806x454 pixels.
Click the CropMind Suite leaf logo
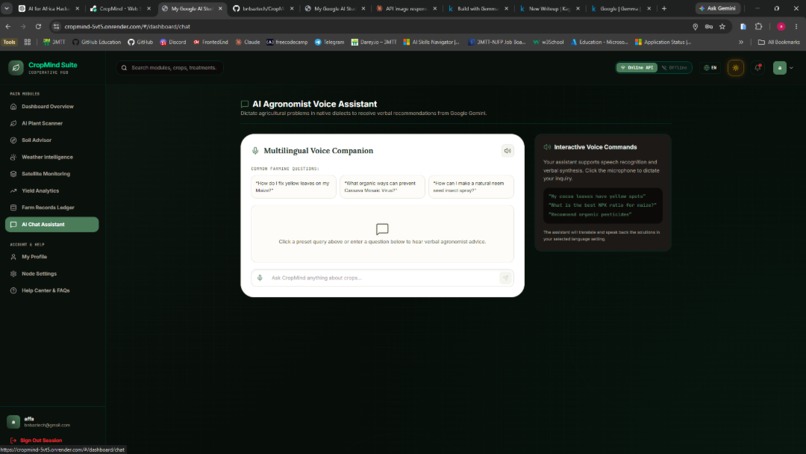coord(16,67)
